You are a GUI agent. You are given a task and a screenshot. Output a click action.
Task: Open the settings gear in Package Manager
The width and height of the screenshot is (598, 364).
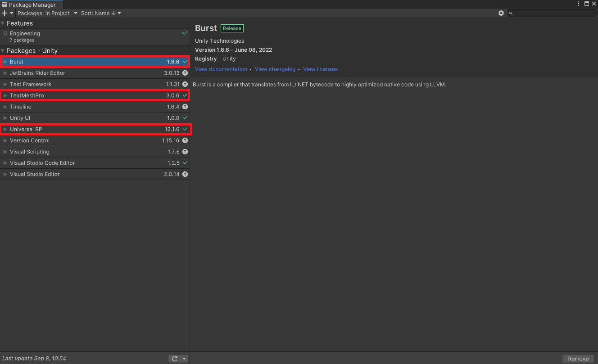click(x=501, y=13)
